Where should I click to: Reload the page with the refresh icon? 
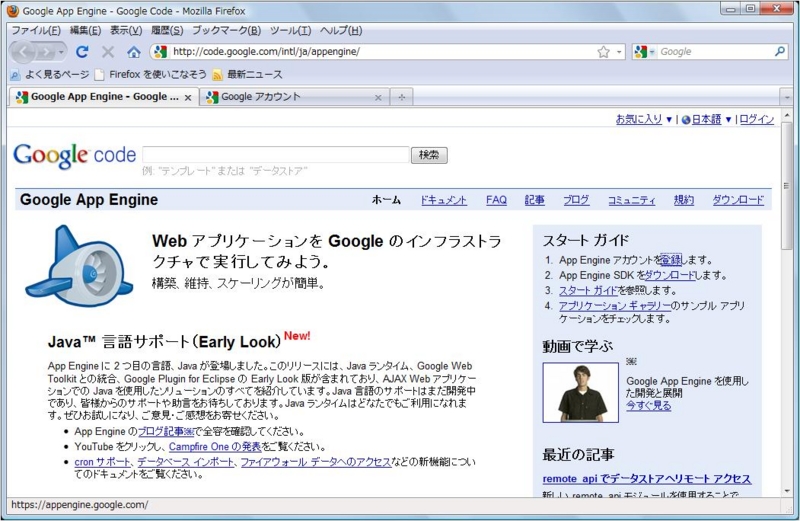tap(82, 52)
